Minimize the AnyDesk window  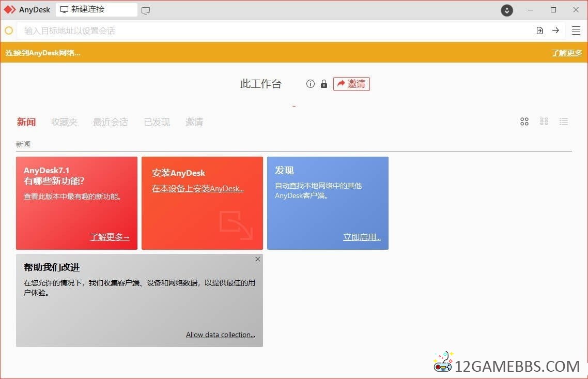click(531, 10)
